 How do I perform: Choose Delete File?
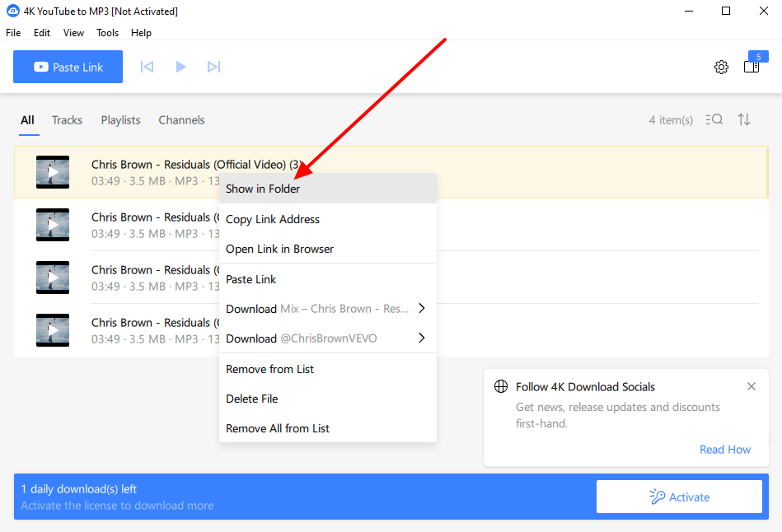pos(328,399)
